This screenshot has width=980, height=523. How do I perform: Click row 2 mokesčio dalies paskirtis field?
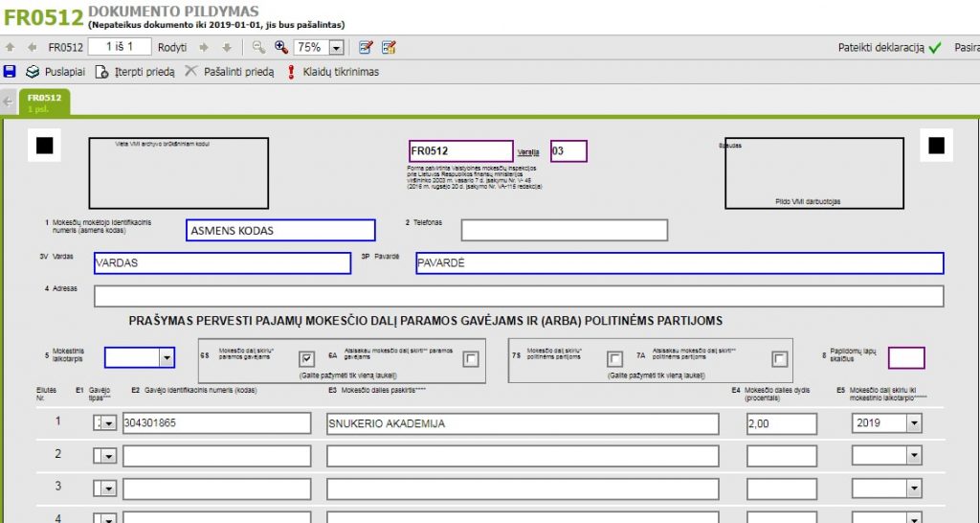point(523,456)
